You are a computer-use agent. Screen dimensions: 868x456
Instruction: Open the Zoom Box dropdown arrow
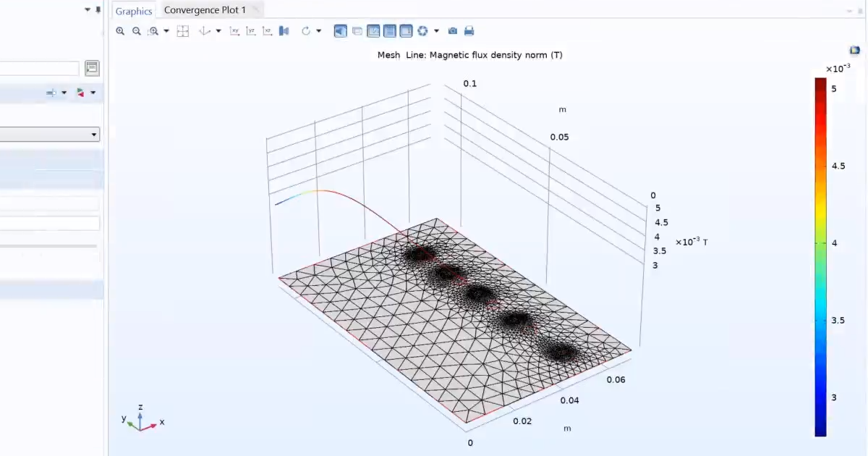coord(167,30)
